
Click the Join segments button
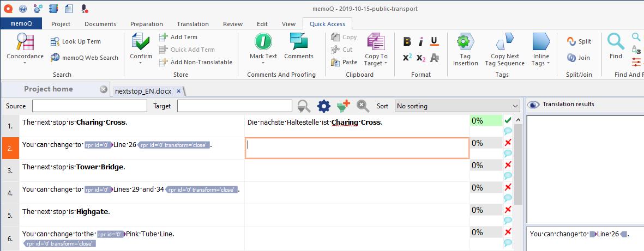point(578,58)
